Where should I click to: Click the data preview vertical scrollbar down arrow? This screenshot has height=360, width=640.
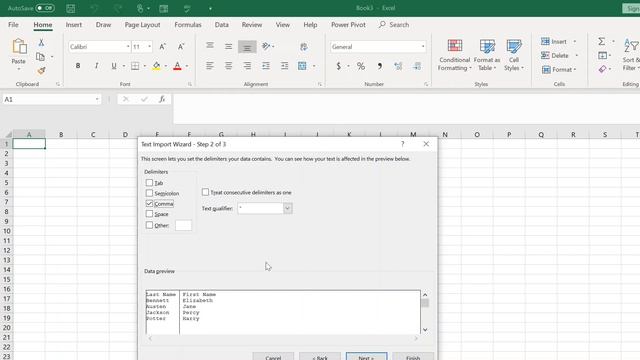click(x=425, y=329)
